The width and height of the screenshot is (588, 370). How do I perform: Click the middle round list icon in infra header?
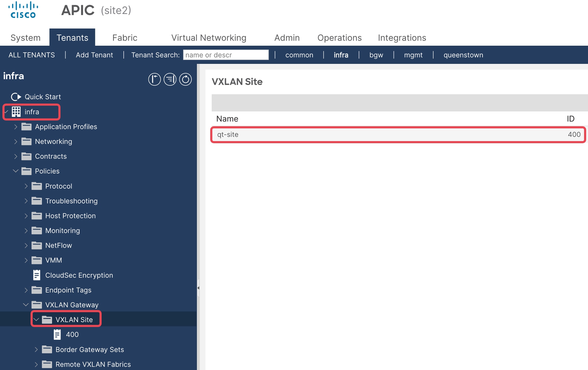click(x=170, y=79)
